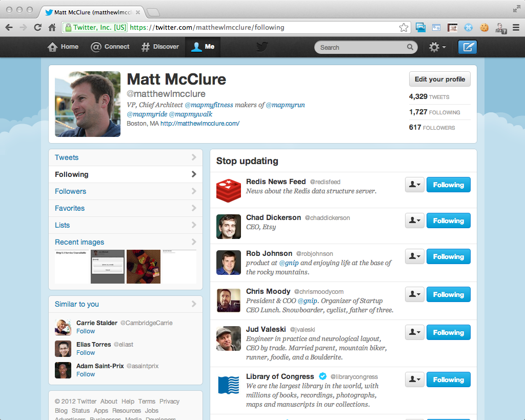The height and width of the screenshot is (420, 525).
Task: Click Edit your profile button
Action: click(439, 79)
